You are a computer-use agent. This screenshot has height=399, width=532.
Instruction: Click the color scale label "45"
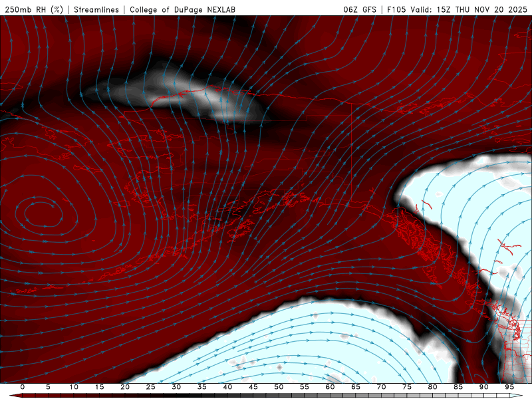[253, 387]
